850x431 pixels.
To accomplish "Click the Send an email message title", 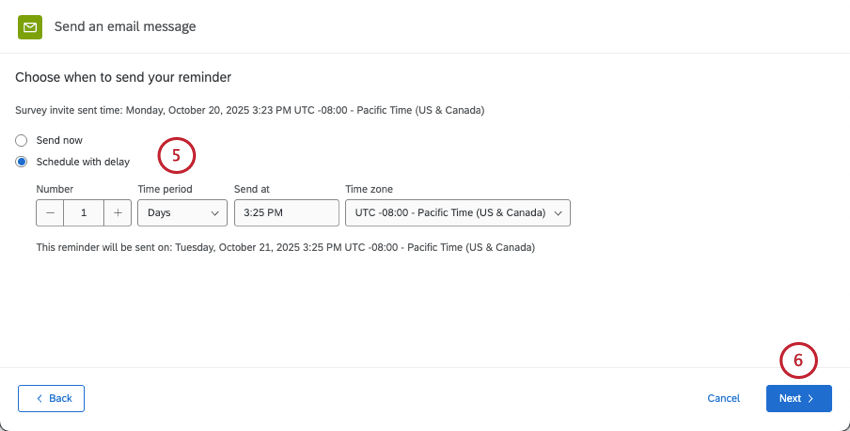I will coord(125,27).
